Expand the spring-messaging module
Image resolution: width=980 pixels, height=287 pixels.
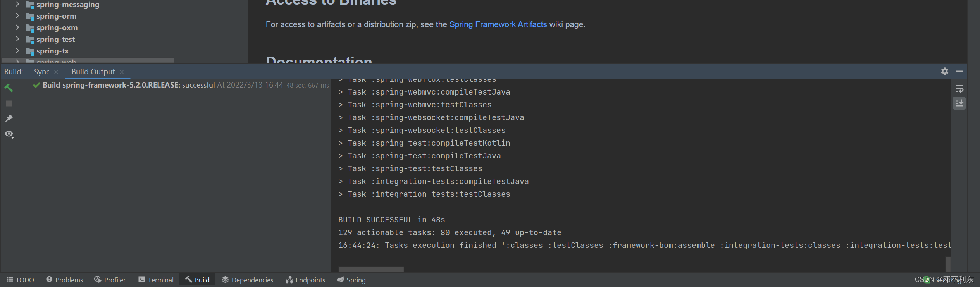(x=17, y=4)
